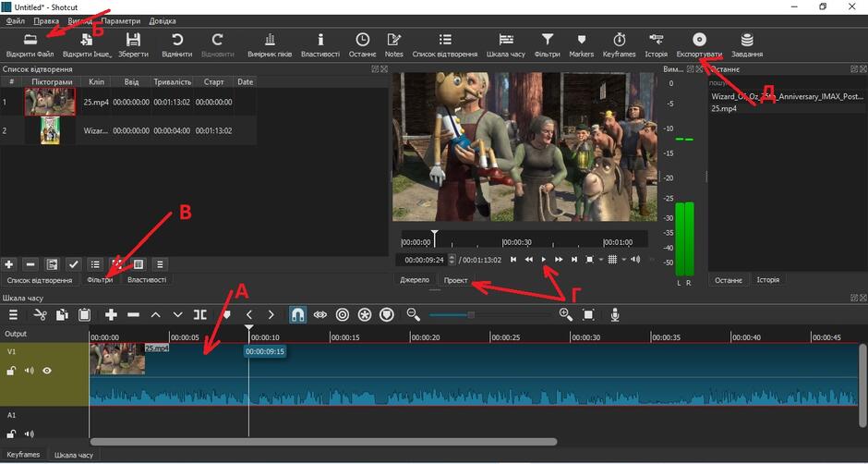Open the Вимірник піків peak meter
Screen dimensions: 868x464
(270, 45)
